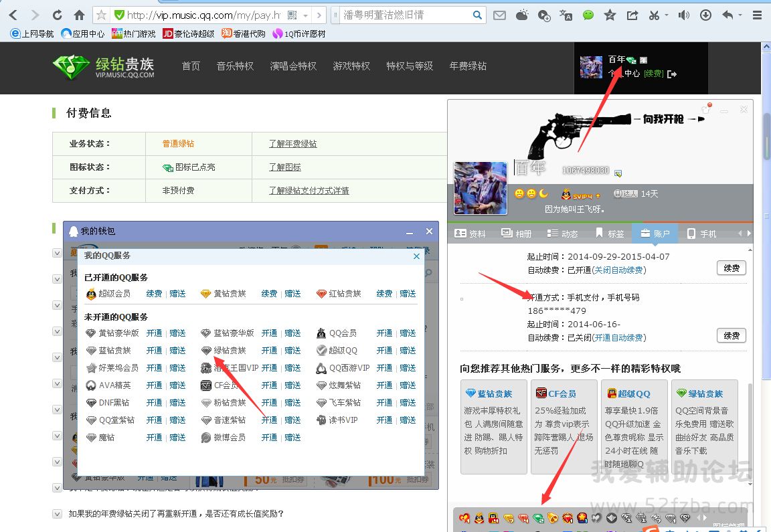
Task: Open the skin-change shirt icon in QQ panel
Action: coord(705,108)
